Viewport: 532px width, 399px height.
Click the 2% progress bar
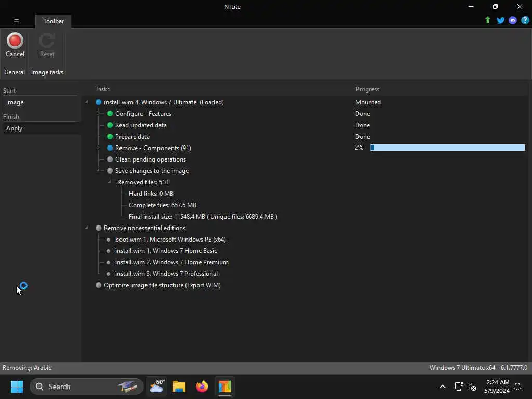[x=447, y=148]
